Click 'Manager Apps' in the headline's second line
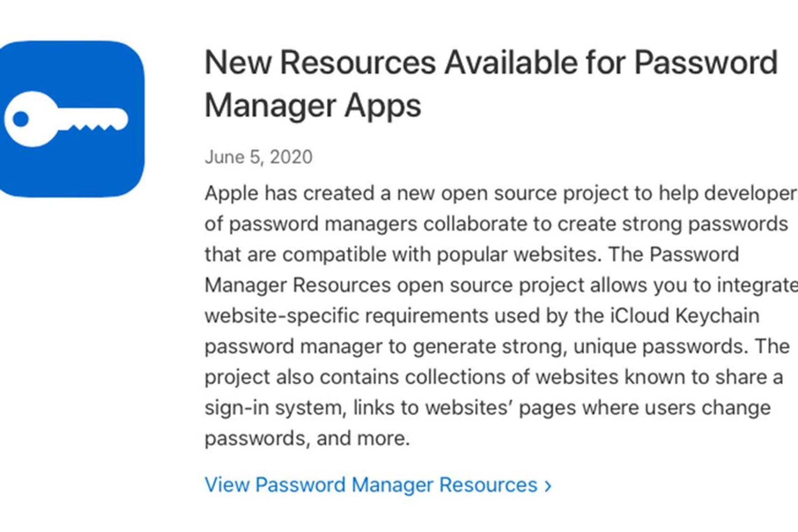 [313, 106]
